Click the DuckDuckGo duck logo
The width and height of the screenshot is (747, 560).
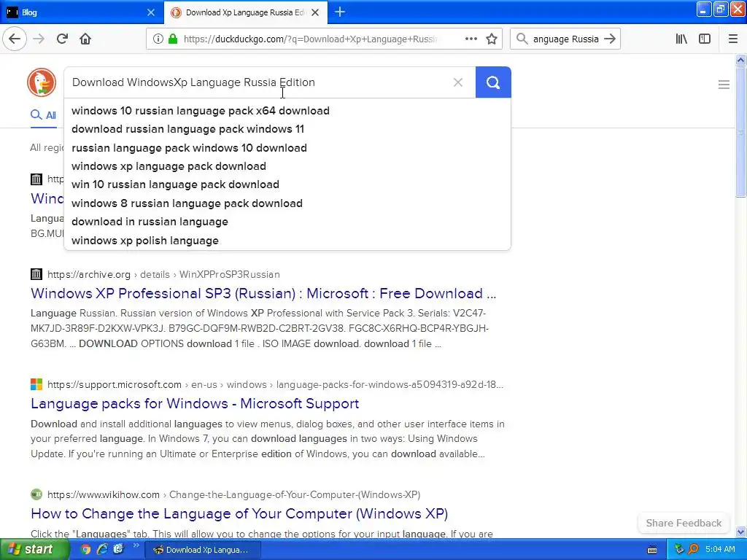click(42, 82)
